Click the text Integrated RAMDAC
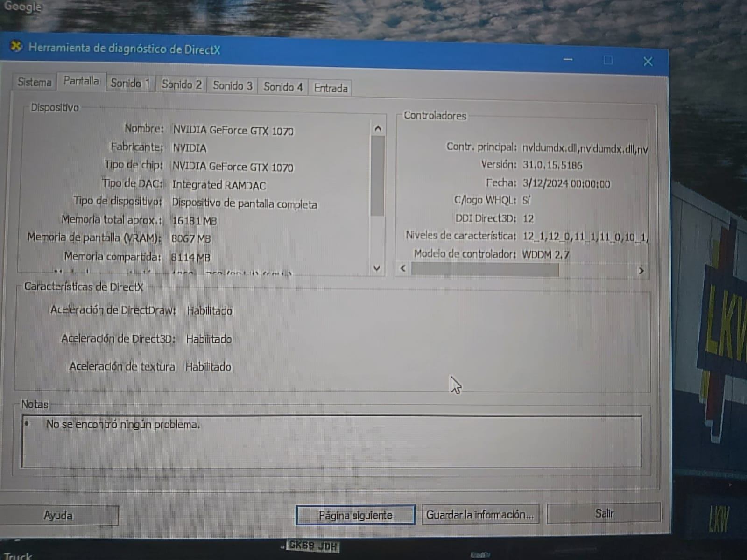This screenshot has width=747, height=560. click(x=218, y=185)
